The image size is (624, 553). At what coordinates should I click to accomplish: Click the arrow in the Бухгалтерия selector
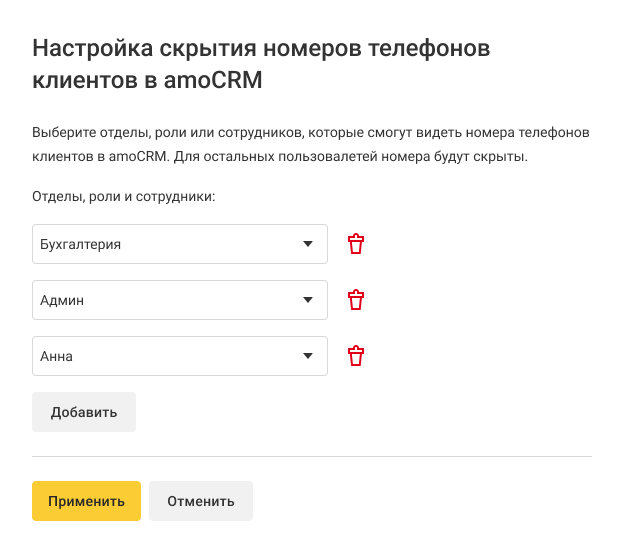click(308, 244)
